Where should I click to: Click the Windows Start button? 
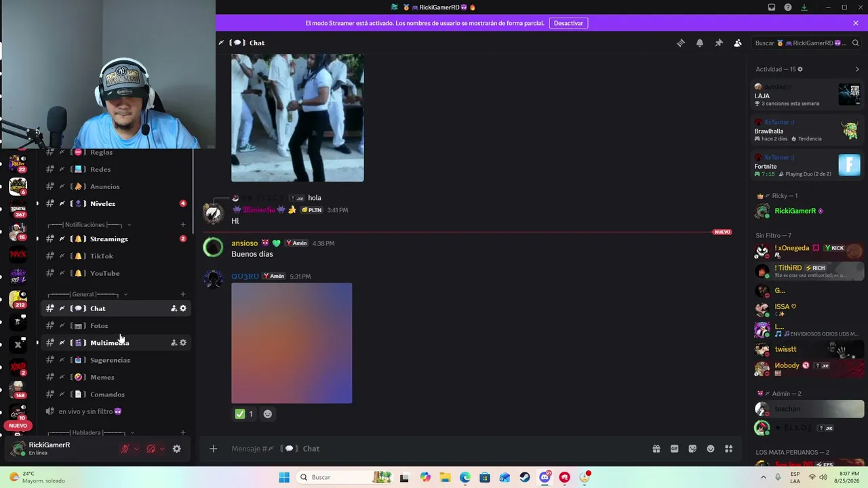[x=284, y=477]
